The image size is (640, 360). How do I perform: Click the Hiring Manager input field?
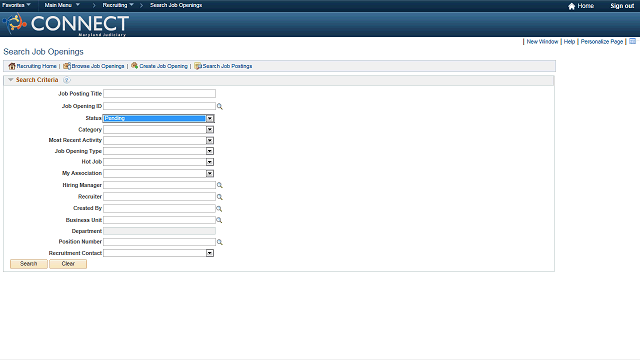coord(159,185)
